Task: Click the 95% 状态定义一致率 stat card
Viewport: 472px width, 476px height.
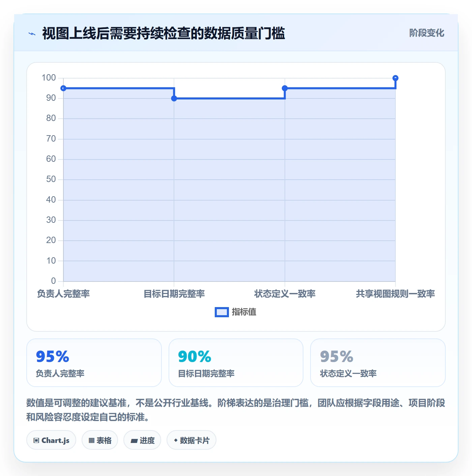Action: coord(378,363)
